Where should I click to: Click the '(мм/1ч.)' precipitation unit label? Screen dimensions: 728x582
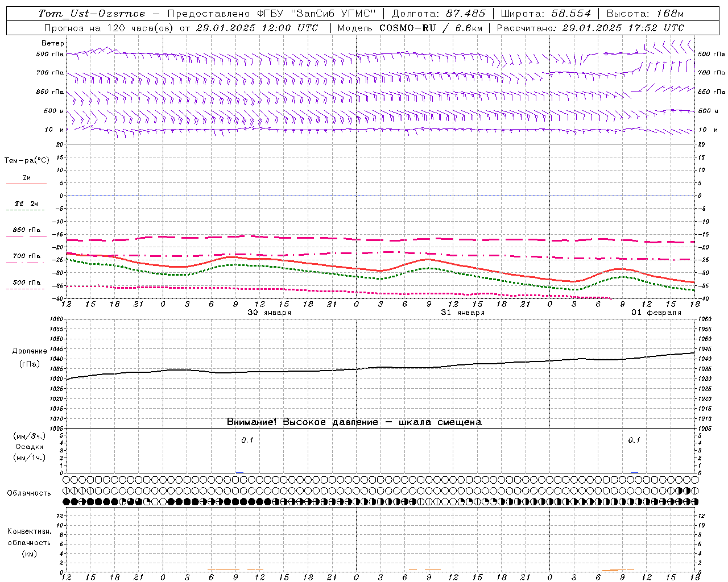click(30, 458)
